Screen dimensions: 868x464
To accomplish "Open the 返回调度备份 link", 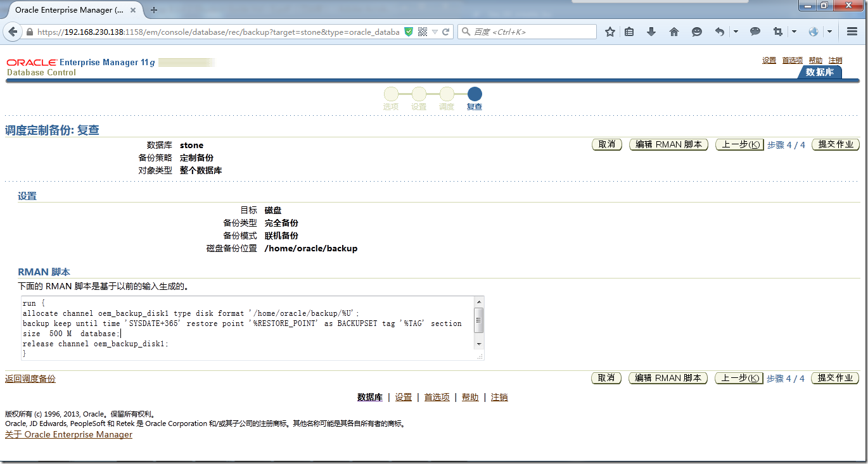I will [x=30, y=379].
